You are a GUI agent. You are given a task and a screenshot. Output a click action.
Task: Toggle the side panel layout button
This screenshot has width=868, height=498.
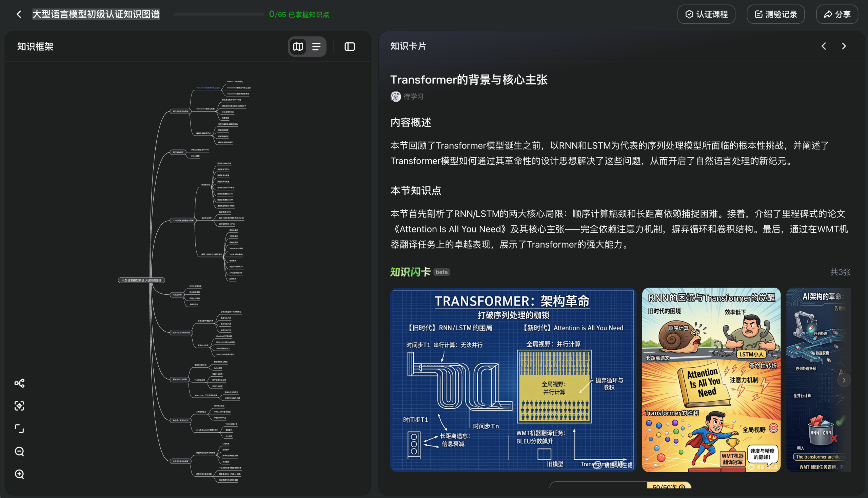click(350, 46)
